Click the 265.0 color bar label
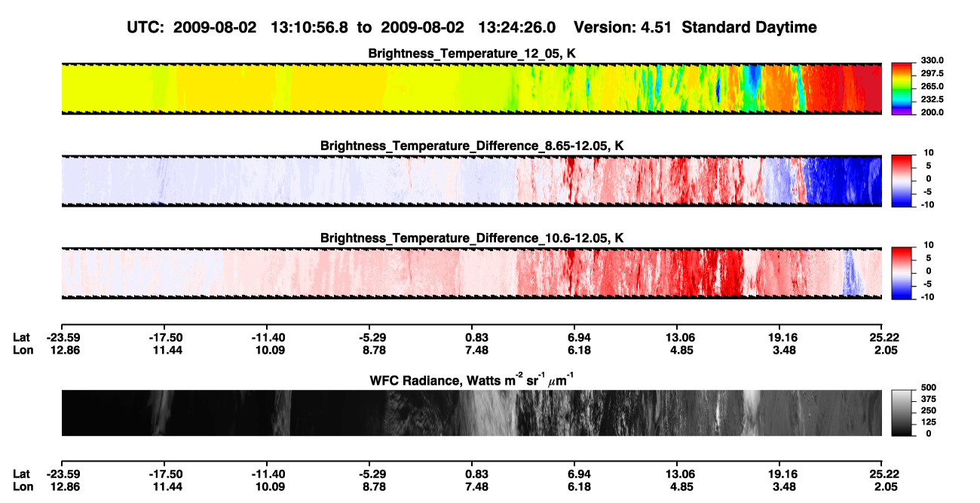 931,86
